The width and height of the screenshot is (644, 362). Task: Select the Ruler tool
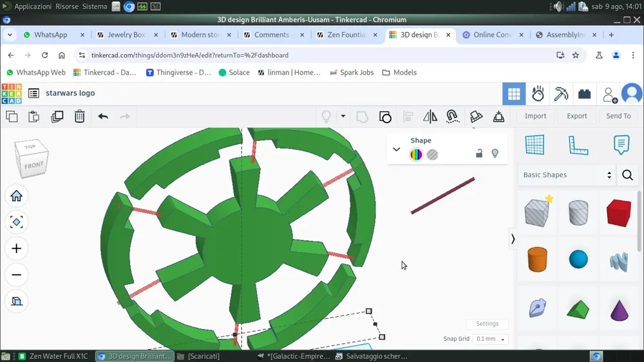tap(578, 145)
